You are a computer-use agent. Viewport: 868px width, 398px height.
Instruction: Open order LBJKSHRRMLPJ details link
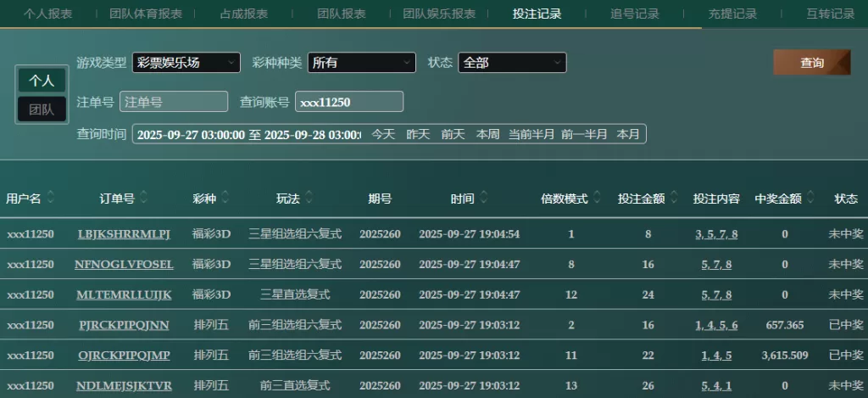[x=124, y=234]
